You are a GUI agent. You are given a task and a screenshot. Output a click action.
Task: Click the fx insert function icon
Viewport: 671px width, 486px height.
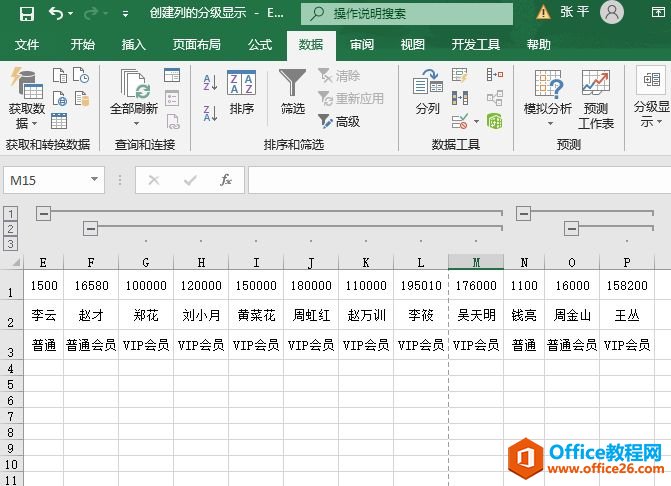pos(226,180)
